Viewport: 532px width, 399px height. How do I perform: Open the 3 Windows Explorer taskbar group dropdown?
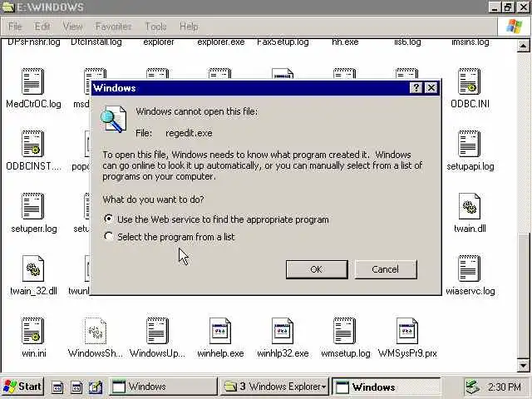[324, 387]
